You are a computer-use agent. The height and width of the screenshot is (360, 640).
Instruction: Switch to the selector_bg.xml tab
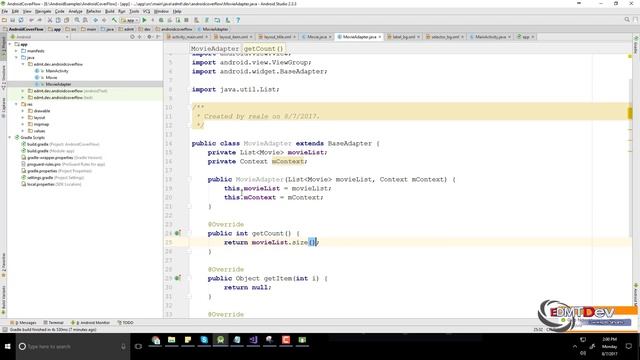click(445, 37)
